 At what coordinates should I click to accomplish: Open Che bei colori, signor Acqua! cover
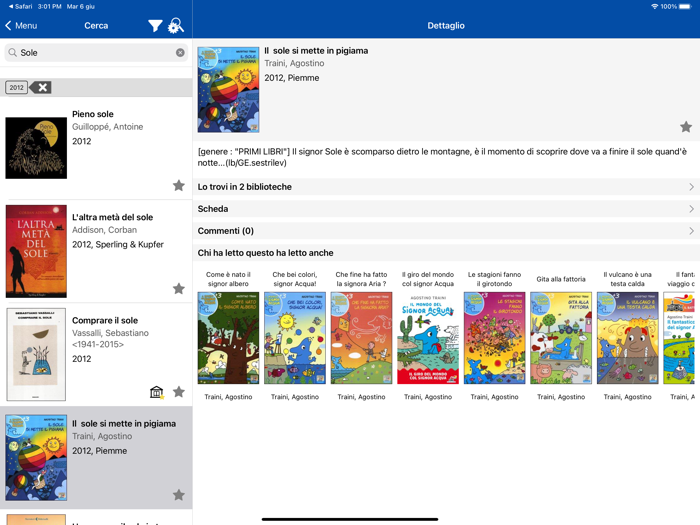point(295,338)
